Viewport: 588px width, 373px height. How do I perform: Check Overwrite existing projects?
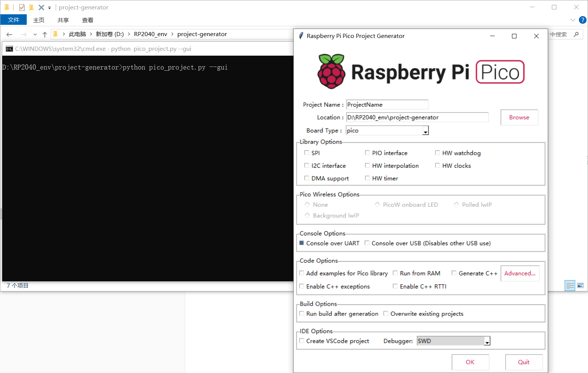386,313
